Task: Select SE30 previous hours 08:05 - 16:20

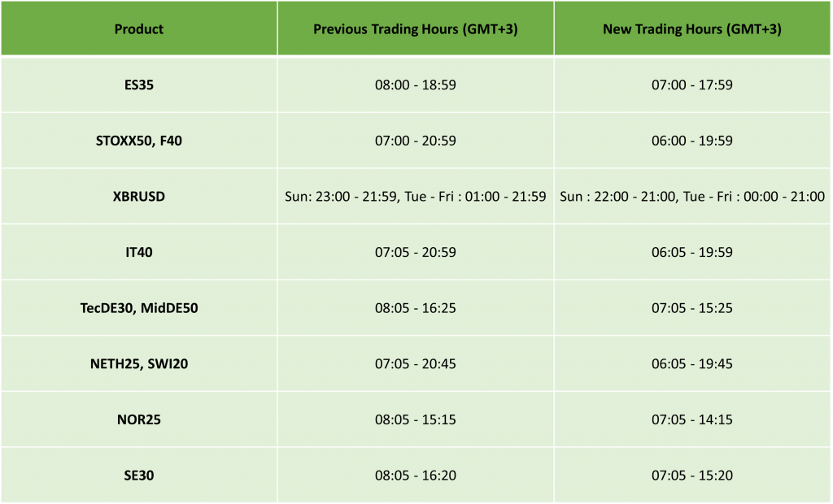Action: pos(416,476)
